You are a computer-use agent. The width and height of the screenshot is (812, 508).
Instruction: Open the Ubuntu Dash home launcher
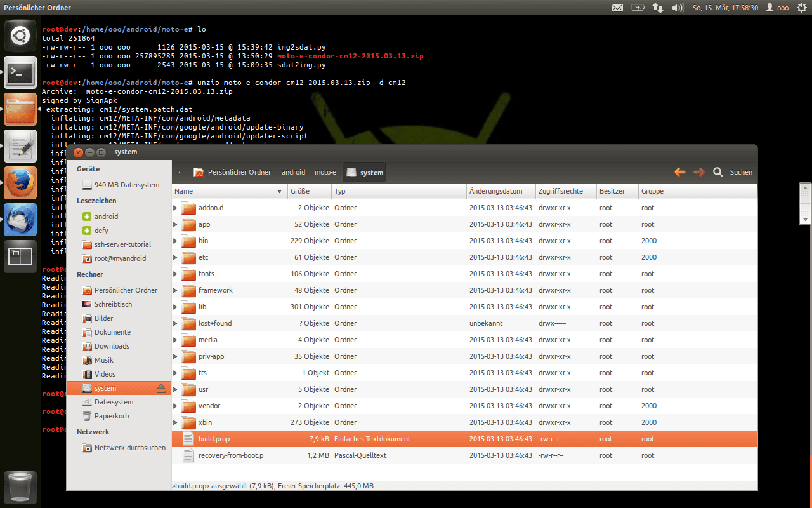[20, 36]
